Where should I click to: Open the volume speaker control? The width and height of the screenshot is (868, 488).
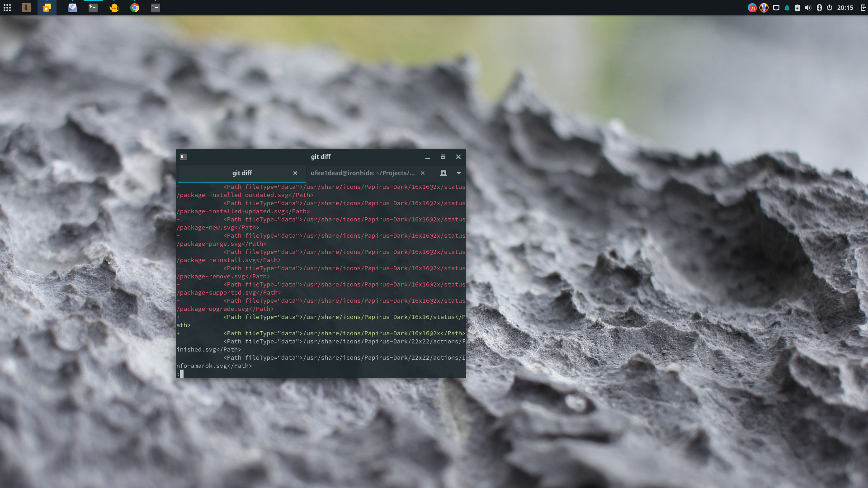tap(808, 8)
